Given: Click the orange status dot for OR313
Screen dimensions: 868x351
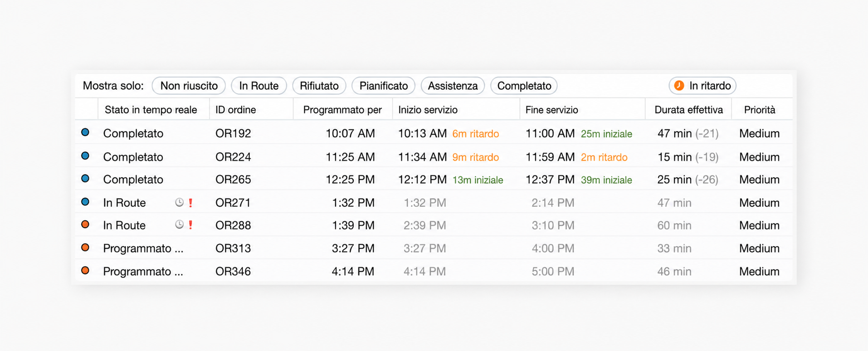Looking at the screenshot, I should coord(85,248).
